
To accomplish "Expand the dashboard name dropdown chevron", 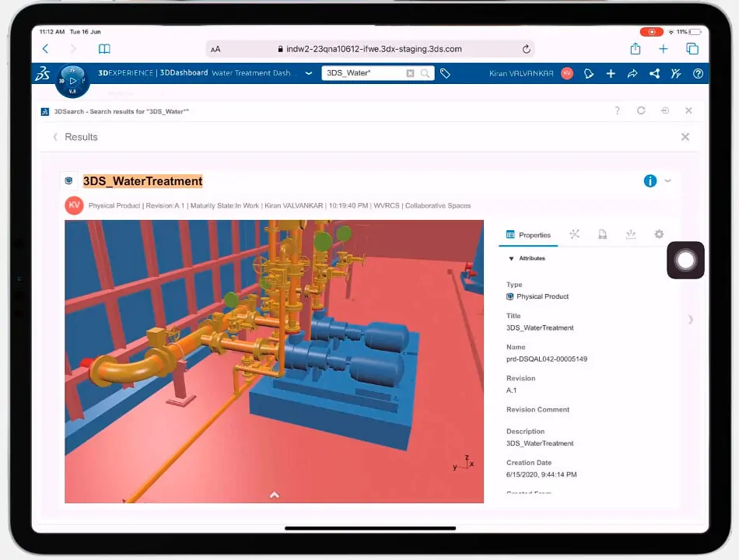I will pyautogui.click(x=309, y=73).
